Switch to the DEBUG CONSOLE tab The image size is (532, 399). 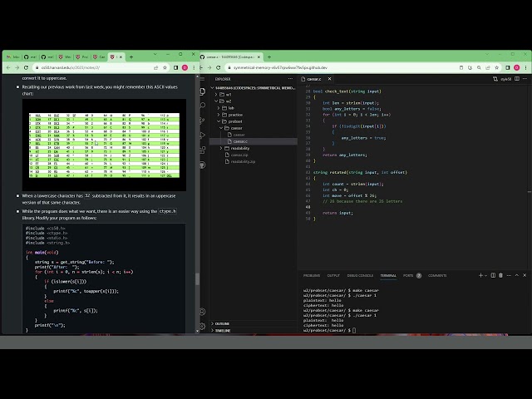point(360,275)
